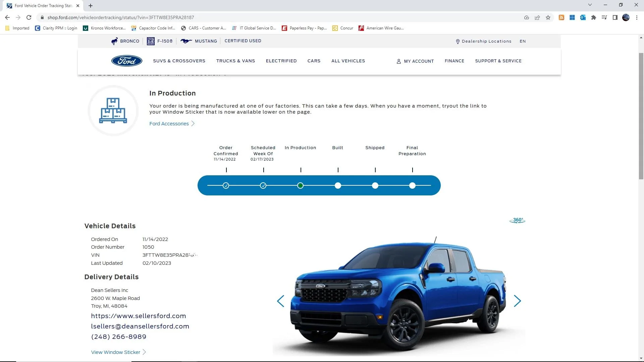Open the browser extensions puzzle icon
This screenshot has width=644, height=362.
pos(594,17)
